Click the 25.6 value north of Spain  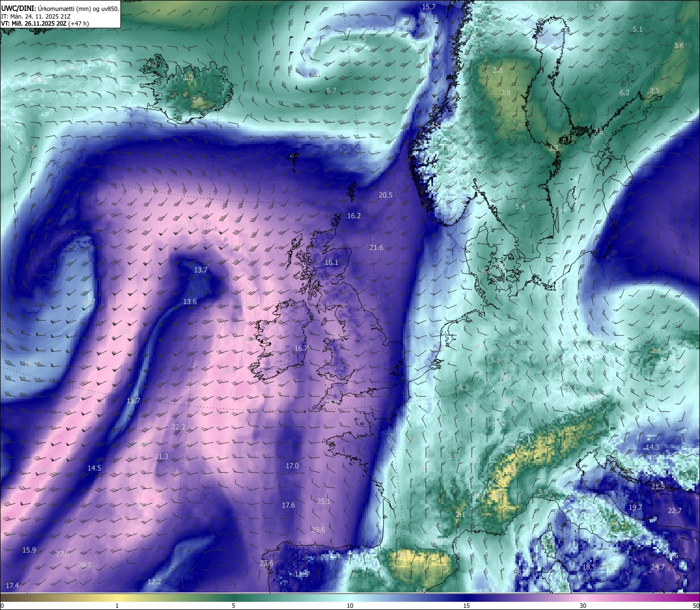coord(318,530)
